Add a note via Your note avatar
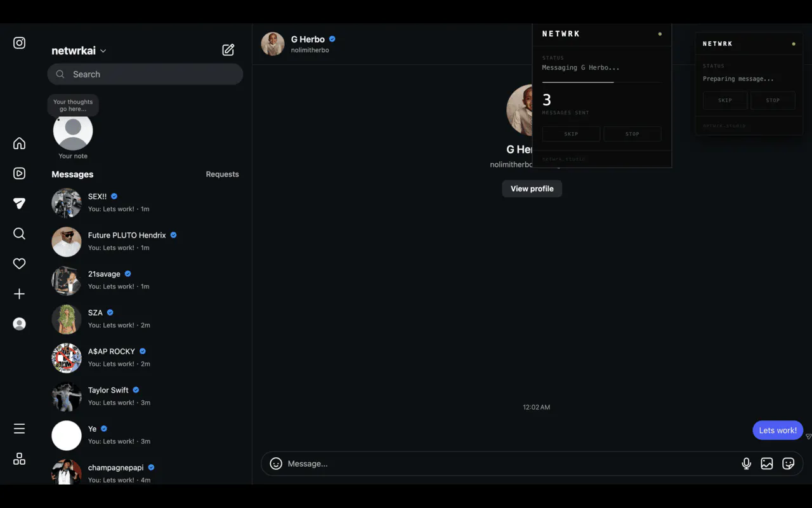Screen dimensions: 812x508 point(73,130)
